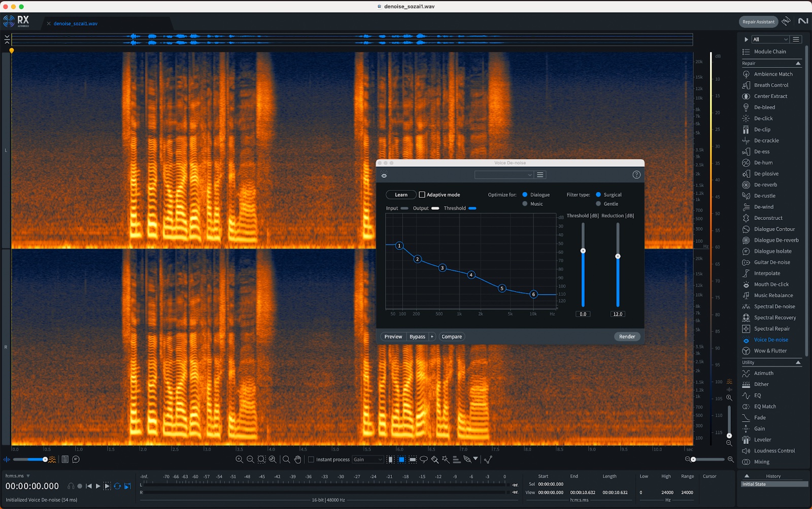The width and height of the screenshot is (812, 509).
Task: Click the plus button beside Bypass
Action: [x=432, y=337]
